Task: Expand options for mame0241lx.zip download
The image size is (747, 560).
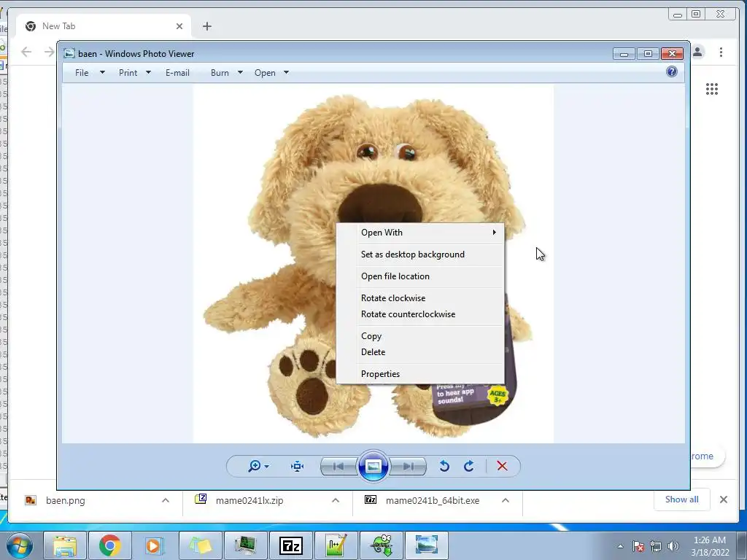Action: click(x=336, y=500)
